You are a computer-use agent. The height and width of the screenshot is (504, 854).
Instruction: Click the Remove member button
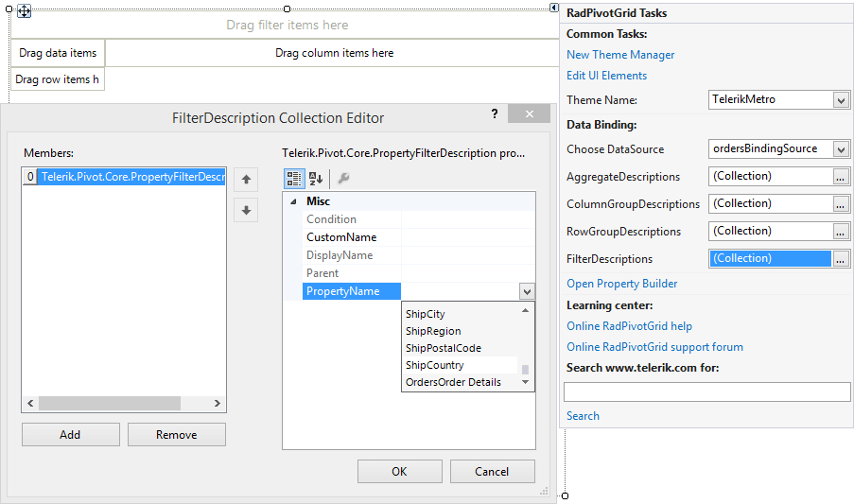[x=177, y=434]
